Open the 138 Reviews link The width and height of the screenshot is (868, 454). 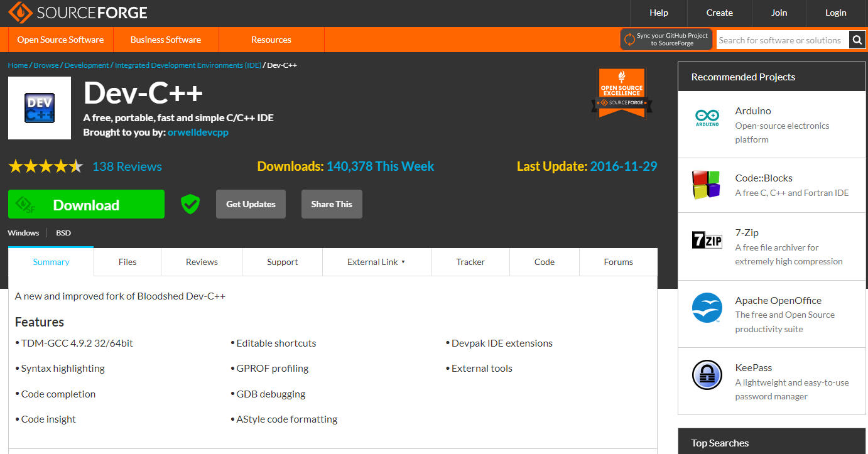point(127,166)
